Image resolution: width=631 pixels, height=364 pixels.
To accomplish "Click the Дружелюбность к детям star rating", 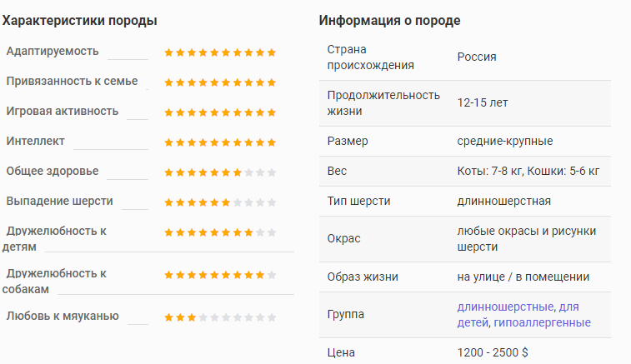I will [220, 232].
